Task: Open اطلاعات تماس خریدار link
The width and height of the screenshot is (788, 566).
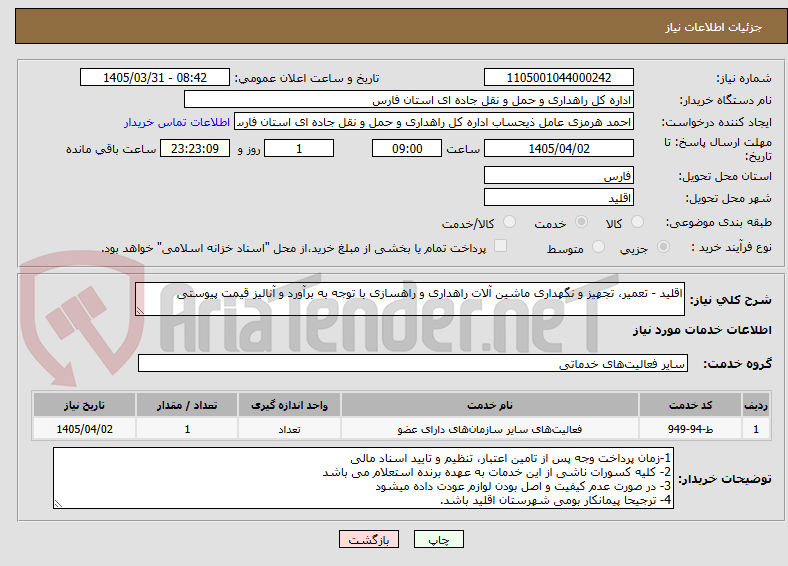Action: point(177,122)
